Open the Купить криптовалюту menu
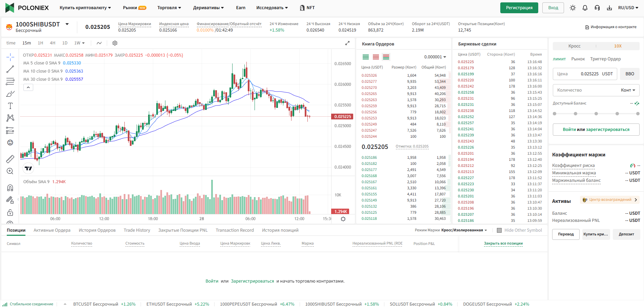The width and height of the screenshot is (644, 307). tap(85, 8)
